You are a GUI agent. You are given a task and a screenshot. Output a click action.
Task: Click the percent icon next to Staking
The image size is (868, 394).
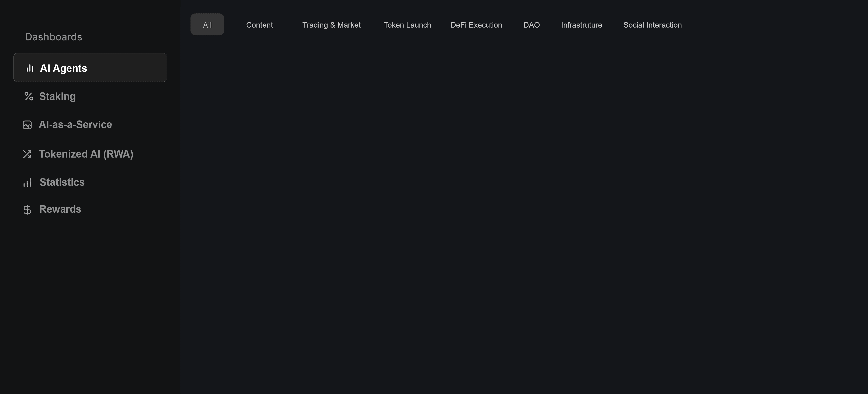[x=29, y=96]
